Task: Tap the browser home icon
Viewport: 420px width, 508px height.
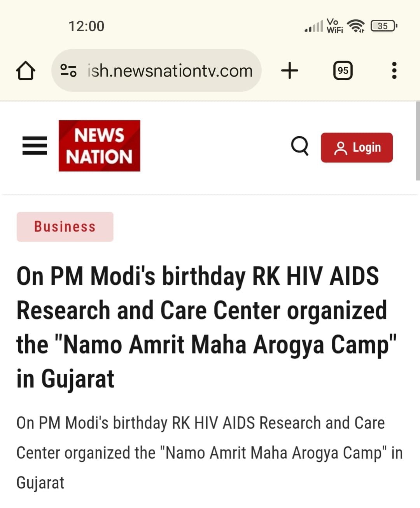Action: (26, 71)
